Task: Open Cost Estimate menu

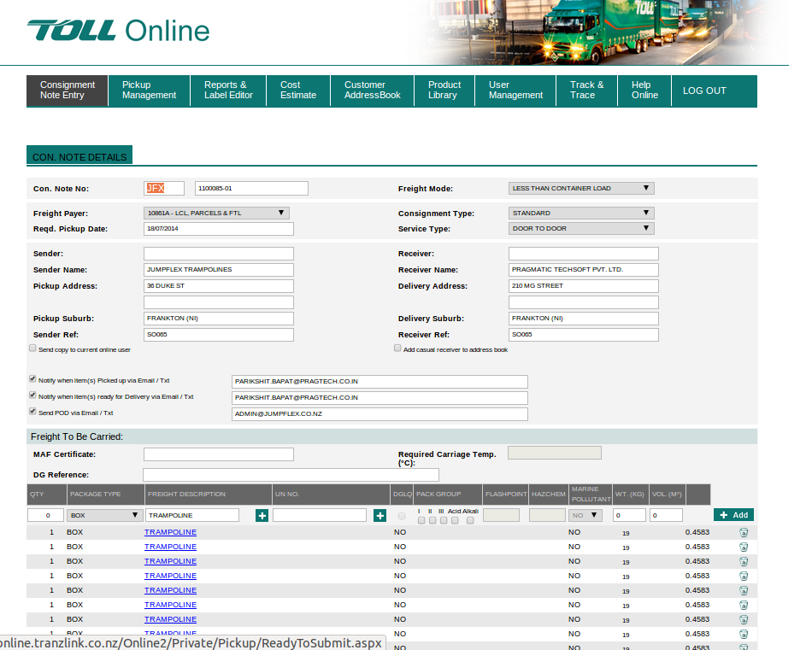Action: tap(298, 91)
